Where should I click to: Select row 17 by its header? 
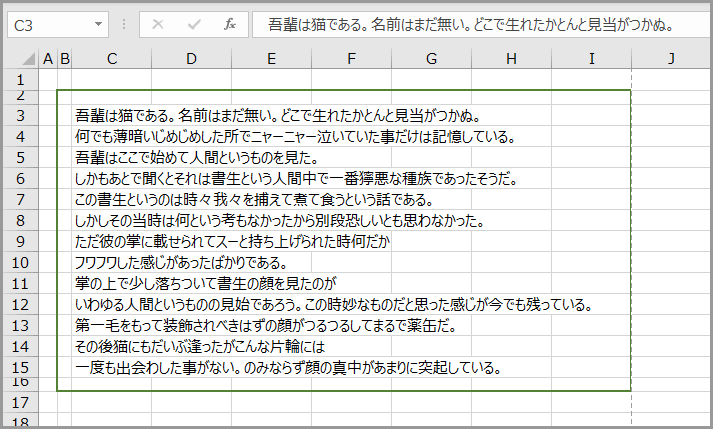[19, 400]
